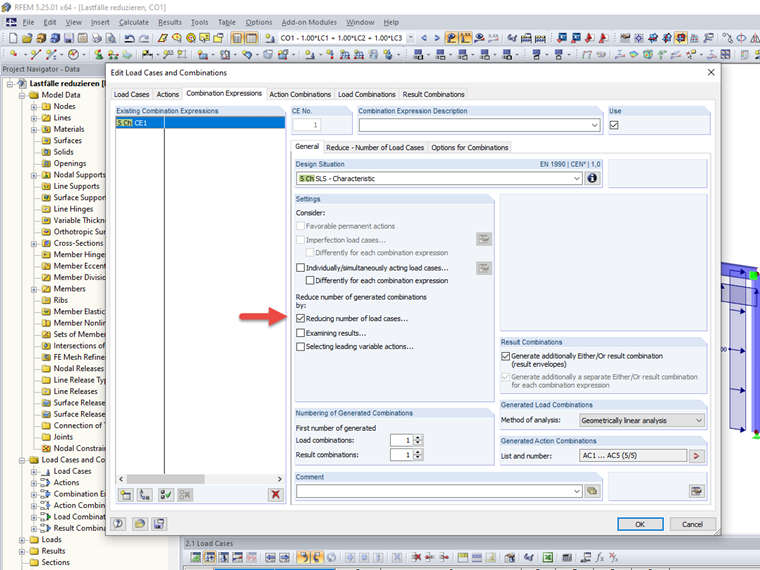
Task: Click the Save floppy disk icon
Action: (69, 38)
